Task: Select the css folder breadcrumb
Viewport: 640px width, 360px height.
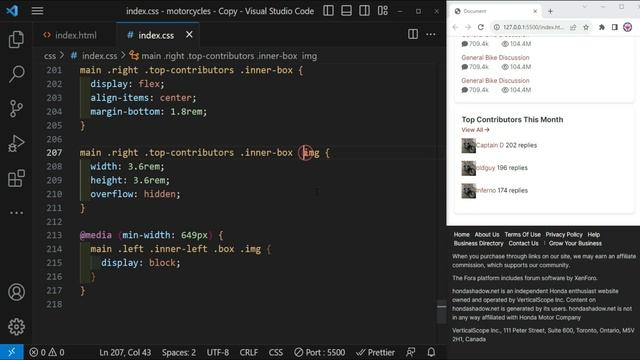Action: 50,56
